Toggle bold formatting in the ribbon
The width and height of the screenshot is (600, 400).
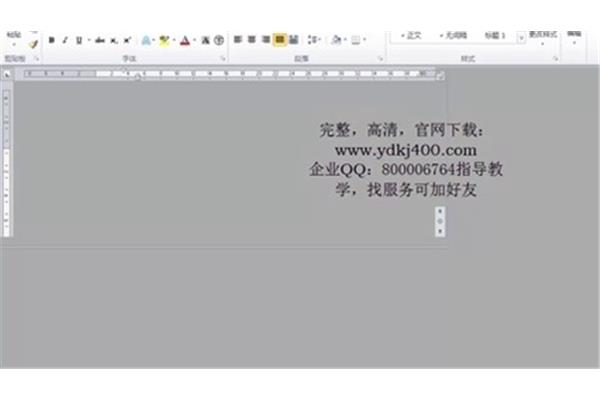click(51, 40)
